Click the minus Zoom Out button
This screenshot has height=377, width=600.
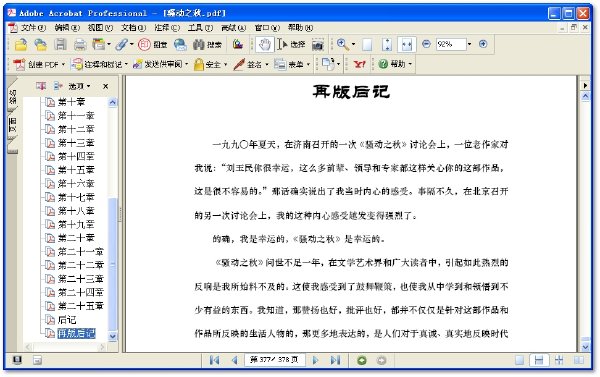(426, 44)
